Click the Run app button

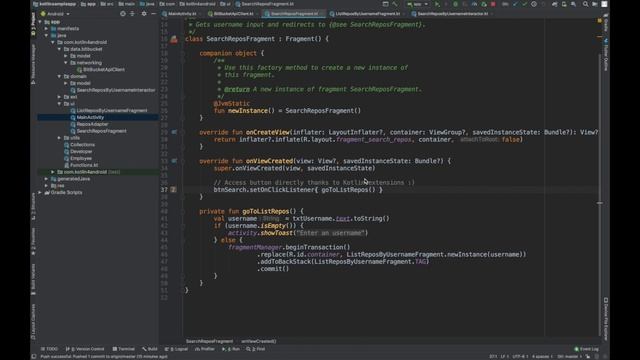437,4
